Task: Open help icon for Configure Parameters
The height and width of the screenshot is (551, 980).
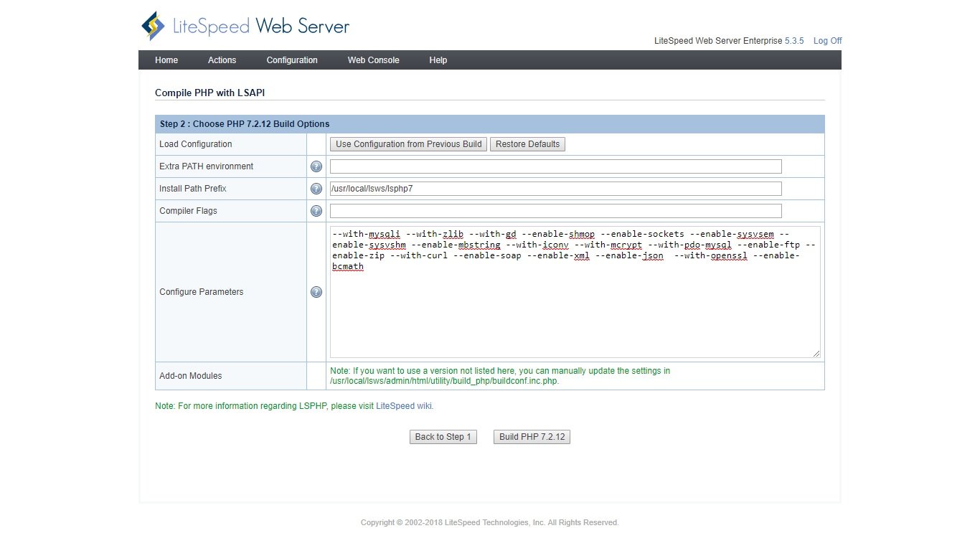Action: point(316,292)
